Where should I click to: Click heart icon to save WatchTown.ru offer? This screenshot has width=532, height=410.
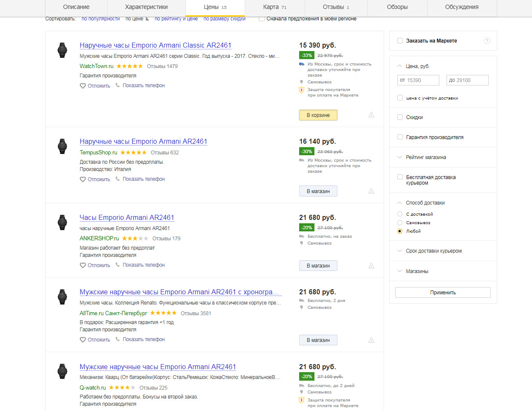coord(83,86)
